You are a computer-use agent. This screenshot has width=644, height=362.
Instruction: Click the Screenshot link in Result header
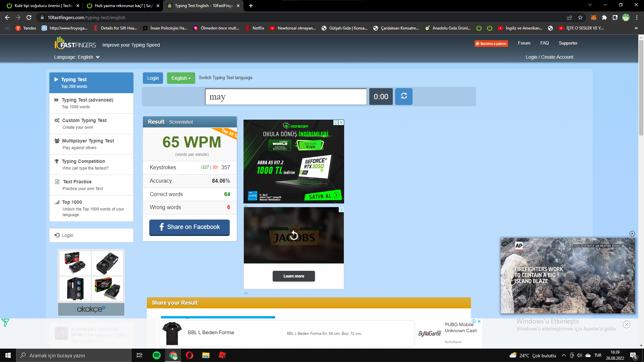coord(181,122)
